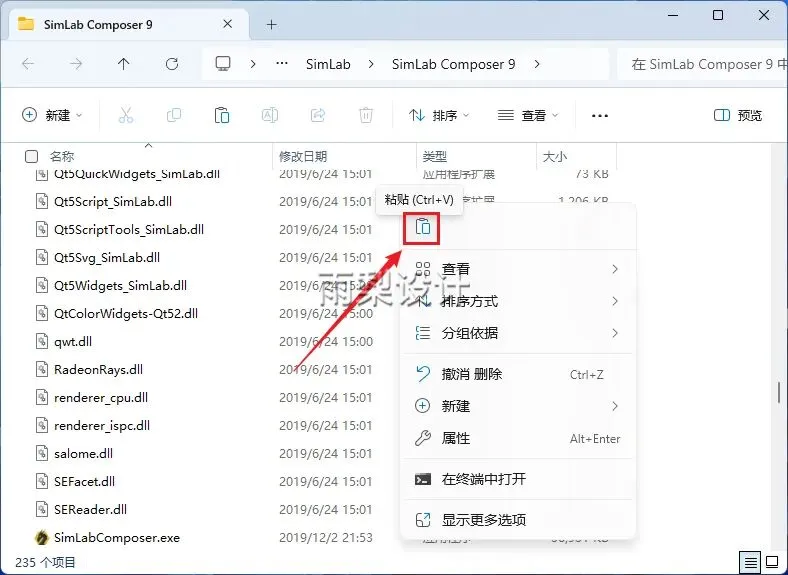Click the rename icon in the toolbar
This screenshot has width=788, height=575.
[270, 115]
